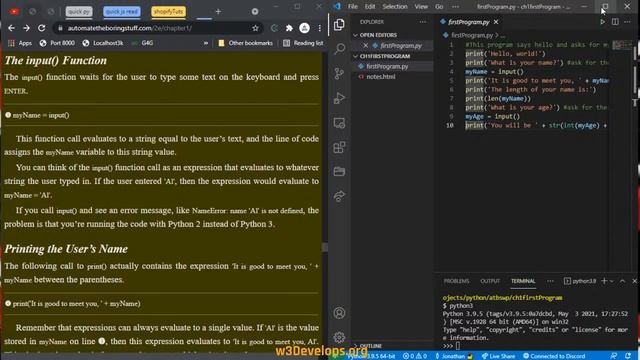This screenshot has width=640, height=360.
Task: Open the Explorer panel ellipsis menu
Action: (422, 22)
